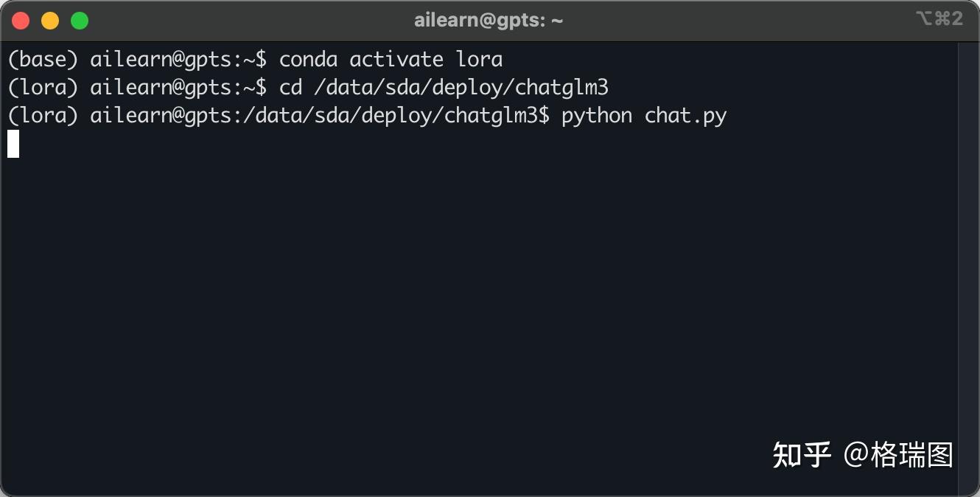Click 'ailearn@gpts:~$' prompt on the first line
The image size is (980, 497).
[x=178, y=59]
